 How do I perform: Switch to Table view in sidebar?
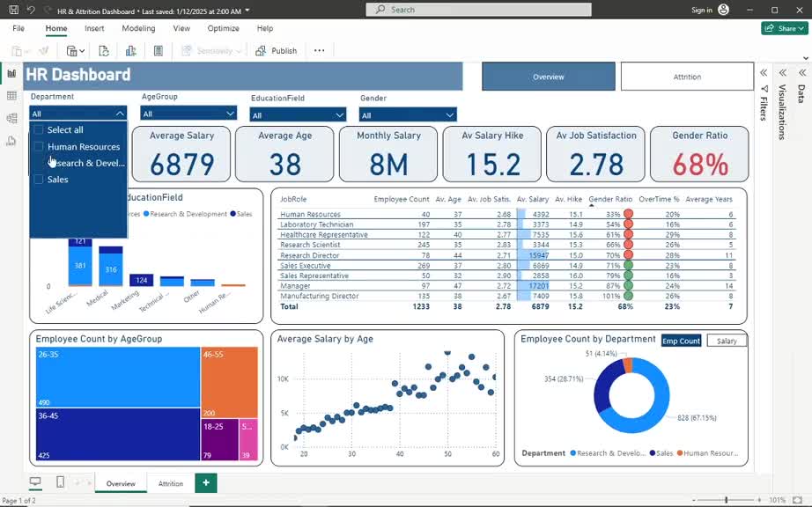(11, 96)
